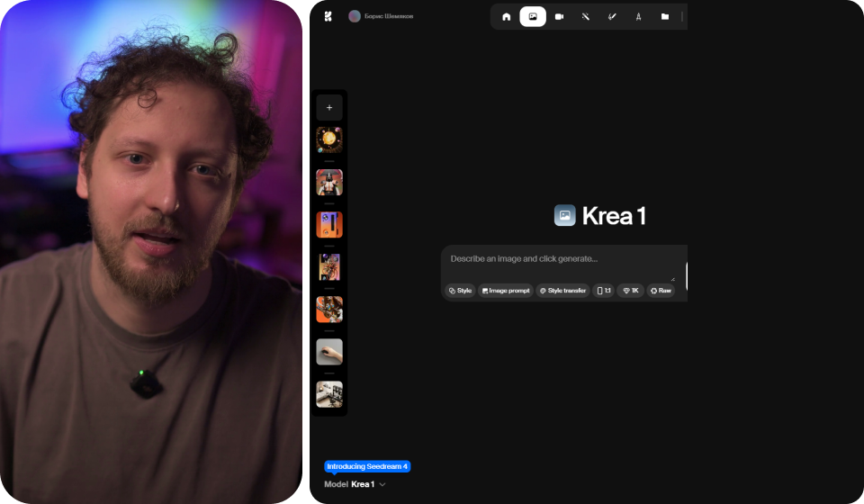Click the Introducing Seedream 4 badge

click(x=367, y=466)
